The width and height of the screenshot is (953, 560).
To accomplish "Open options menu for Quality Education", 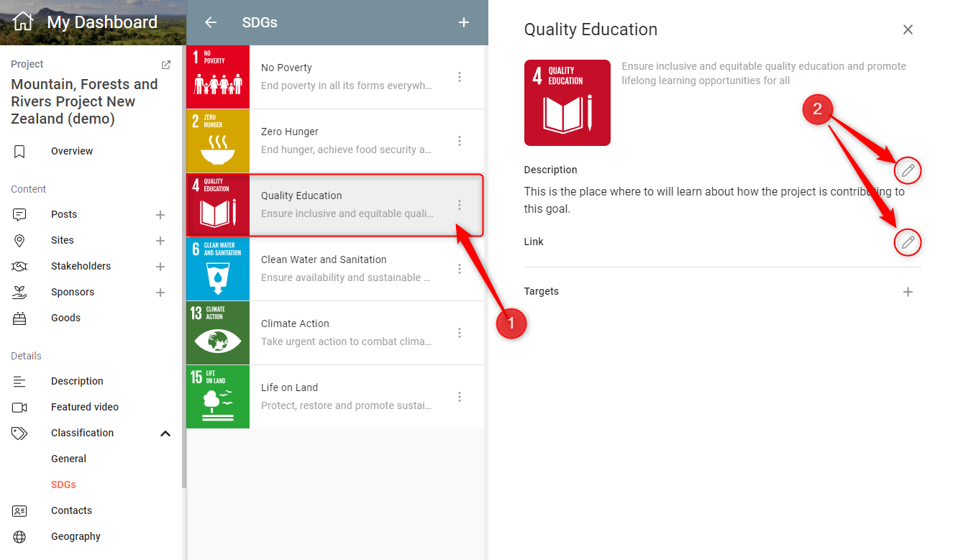I will [460, 205].
